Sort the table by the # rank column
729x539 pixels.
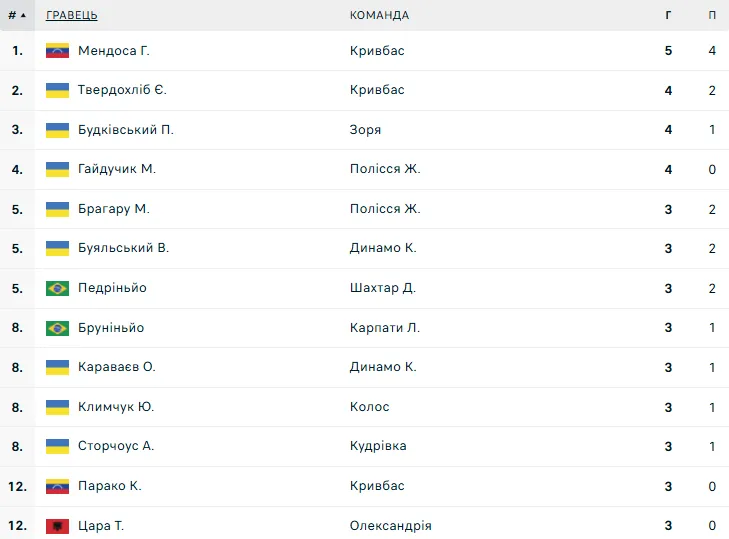[x=17, y=15]
